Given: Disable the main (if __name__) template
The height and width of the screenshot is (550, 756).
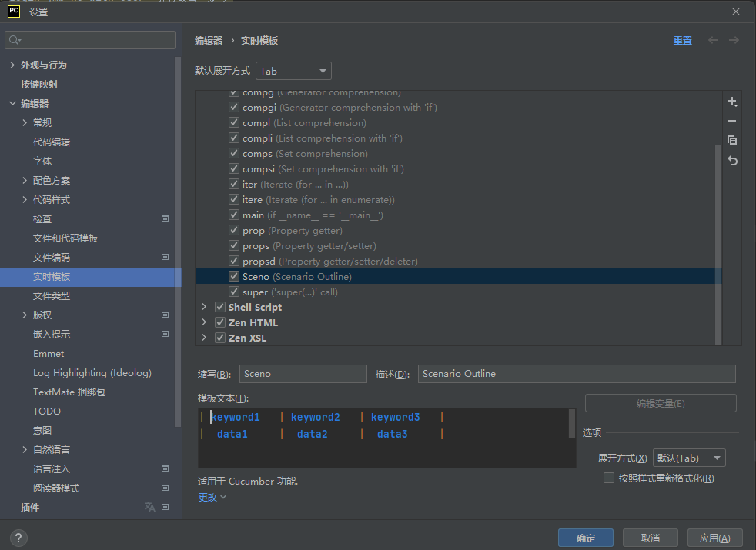Looking at the screenshot, I should (233, 215).
